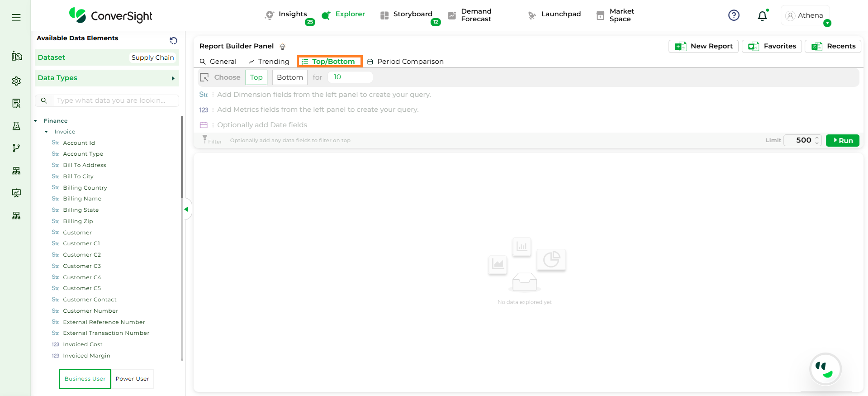
Task: Open the hamburger menu icon
Action: [16, 18]
